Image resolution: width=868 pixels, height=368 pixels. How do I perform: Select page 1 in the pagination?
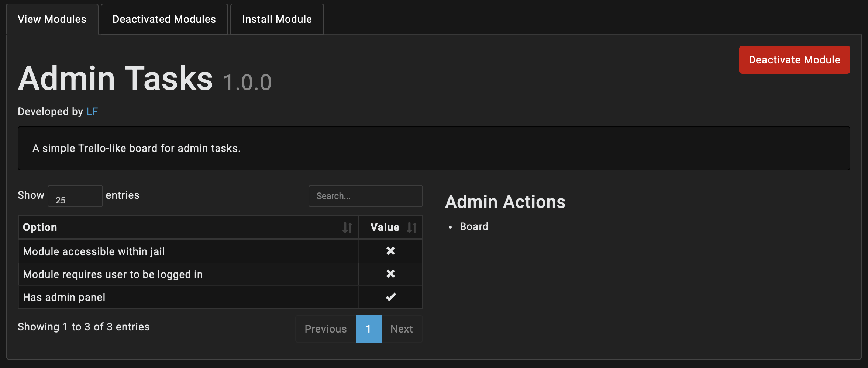[368, 329]
